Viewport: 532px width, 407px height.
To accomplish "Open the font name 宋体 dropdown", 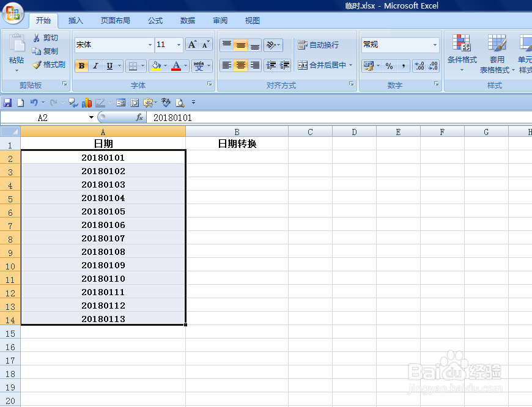I will [x=150, y=45].
